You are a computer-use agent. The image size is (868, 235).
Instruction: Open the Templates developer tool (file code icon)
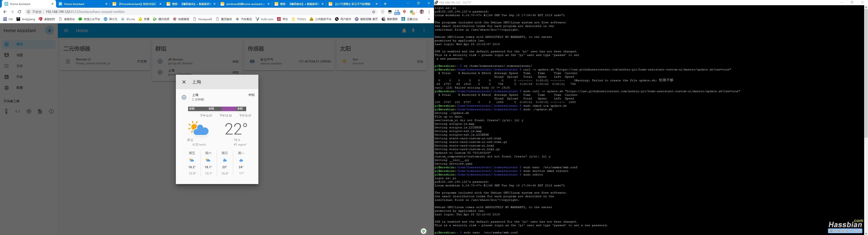[x=40, y=111]
